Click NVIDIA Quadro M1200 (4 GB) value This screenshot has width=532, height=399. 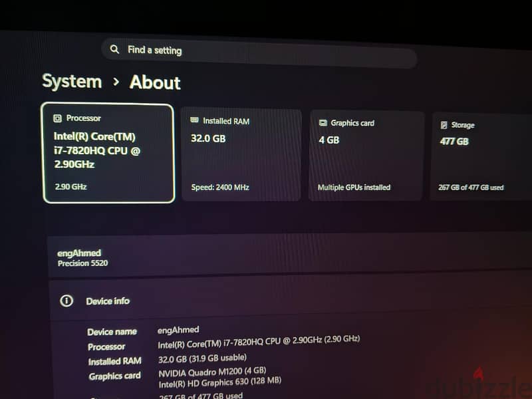[212, 372]
